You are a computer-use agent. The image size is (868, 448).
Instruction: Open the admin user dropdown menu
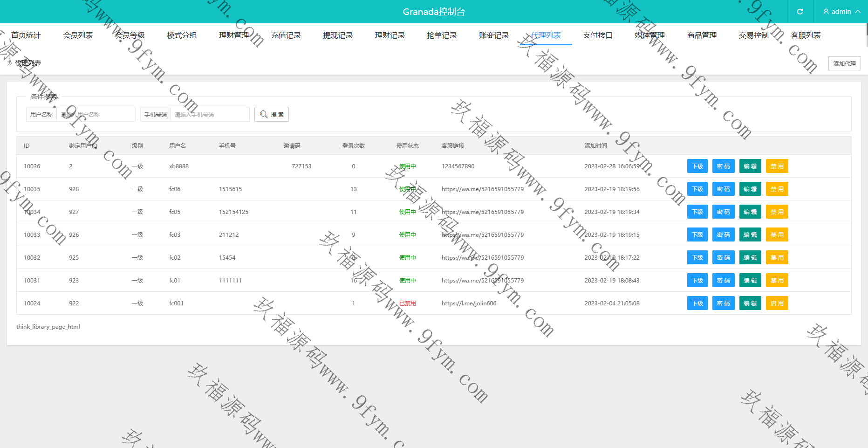pos(841,12)
